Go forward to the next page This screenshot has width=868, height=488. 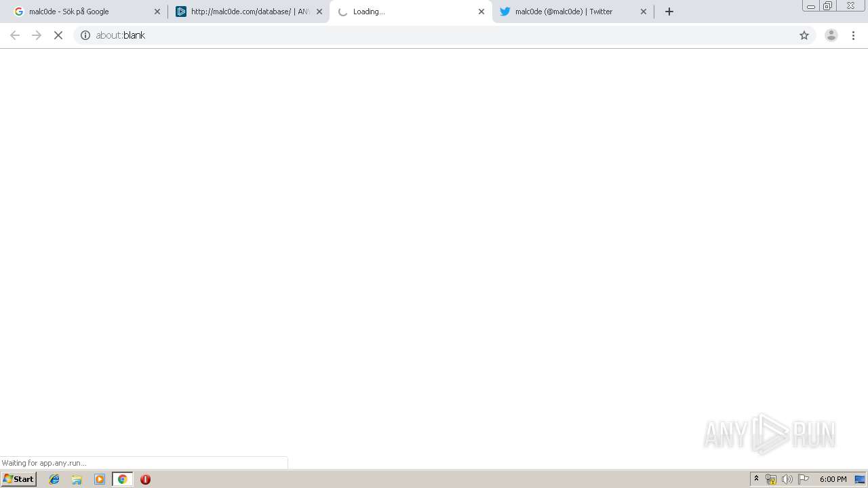coord(37,35)
